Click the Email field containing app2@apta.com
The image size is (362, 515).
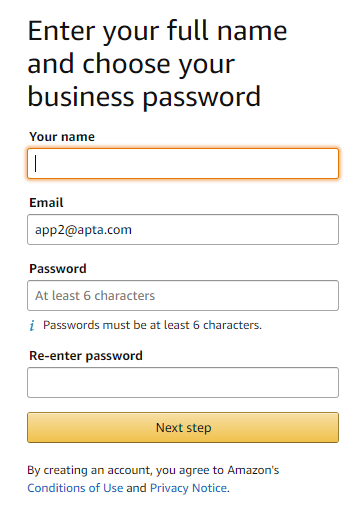pyautogui.click(x=183, y=230)
